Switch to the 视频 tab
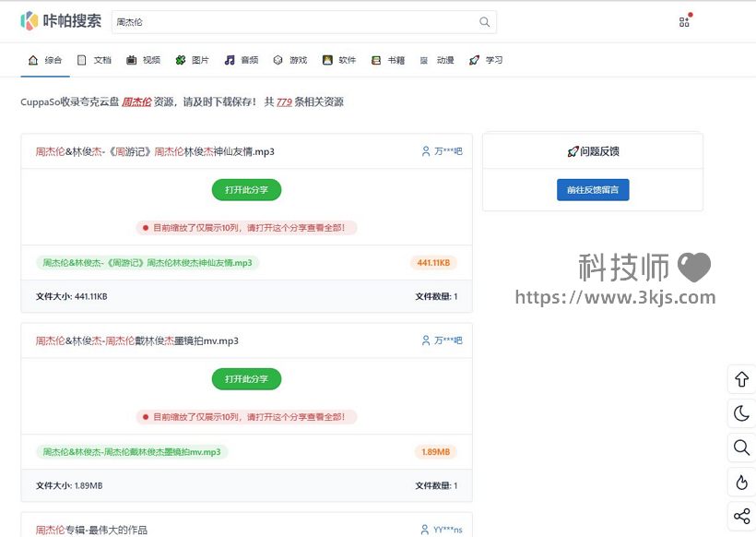 [x=143, y=60]
